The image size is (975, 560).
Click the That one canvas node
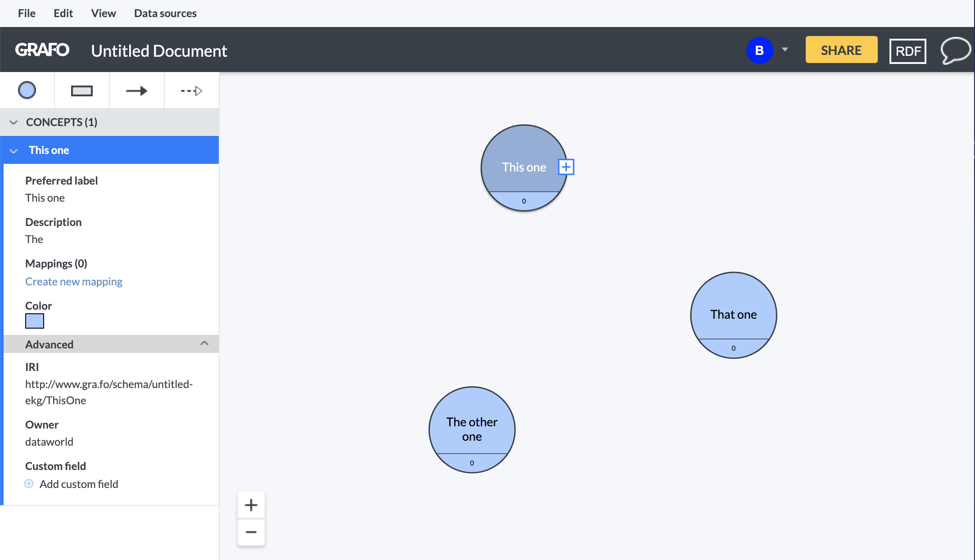(x=732, y=314)
